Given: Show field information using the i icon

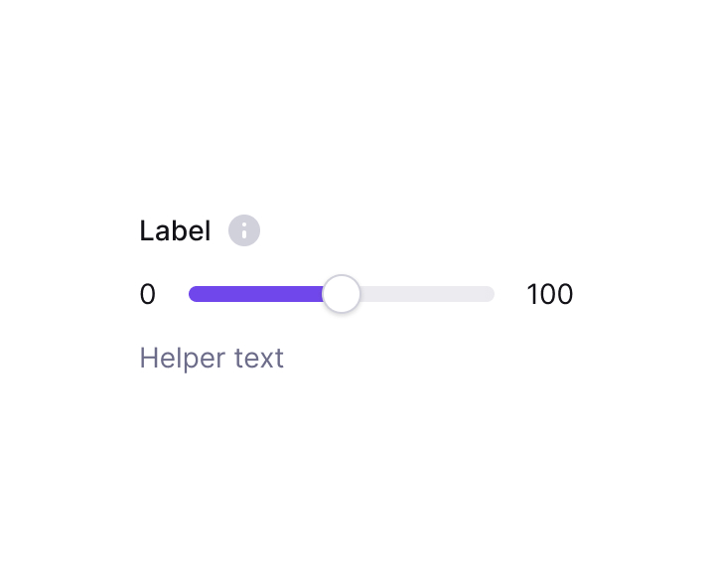Looking at the screenshot, I should (244, 230).
